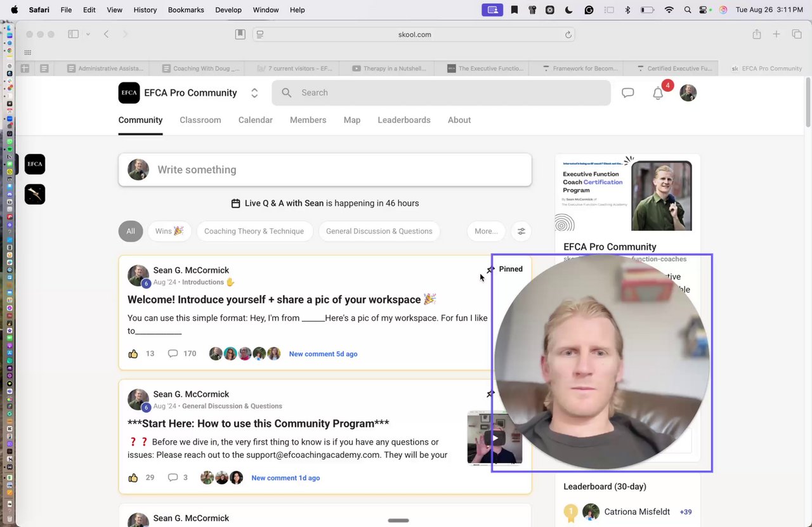Open the Apple menu
The width and height of the screenshot is (812, 527).
[x=15, y=10]
